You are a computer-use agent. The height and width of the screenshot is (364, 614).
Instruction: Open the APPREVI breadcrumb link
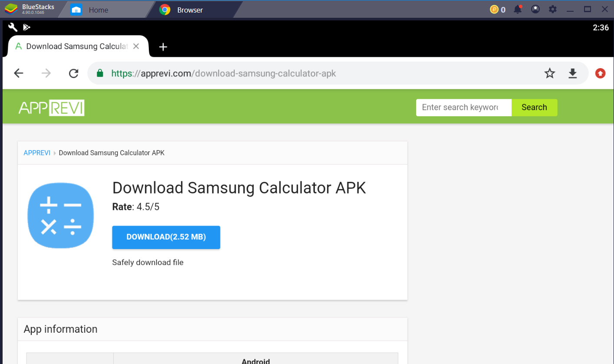[37, 153]
